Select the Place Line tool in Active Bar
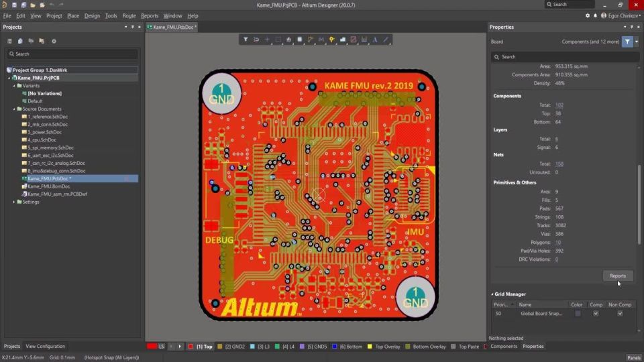This screenshot has width=644, height=362. point(386,40)
